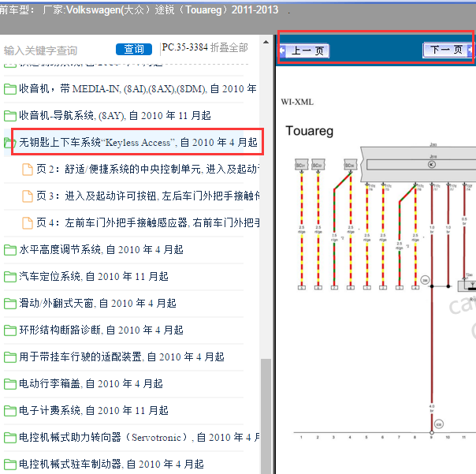This screenshot has width=476, height=474.
Task: Click text 收音机-导航系统, (8AY), 自 2010 年 11 月起
Action: [115, 115]
